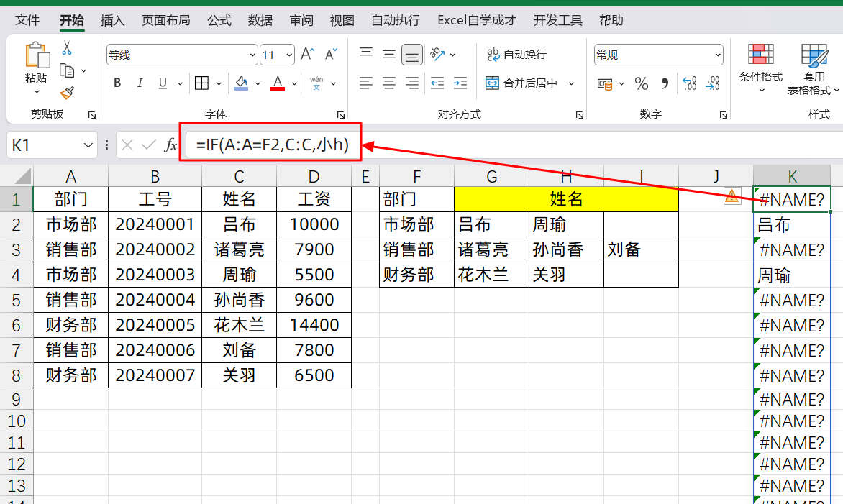Select row 5 header
The height and width of the screenshot is (504, 843).
[16, 300]
